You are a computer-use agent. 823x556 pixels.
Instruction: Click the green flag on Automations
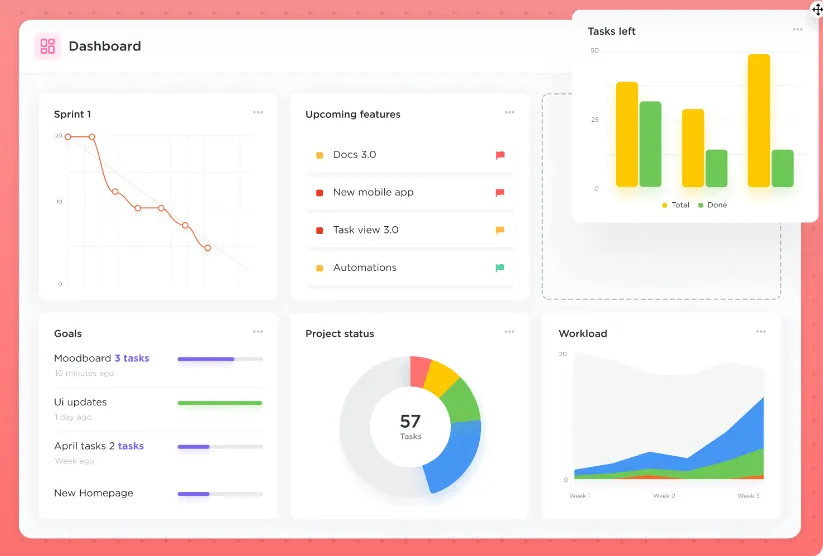(500, 268)
